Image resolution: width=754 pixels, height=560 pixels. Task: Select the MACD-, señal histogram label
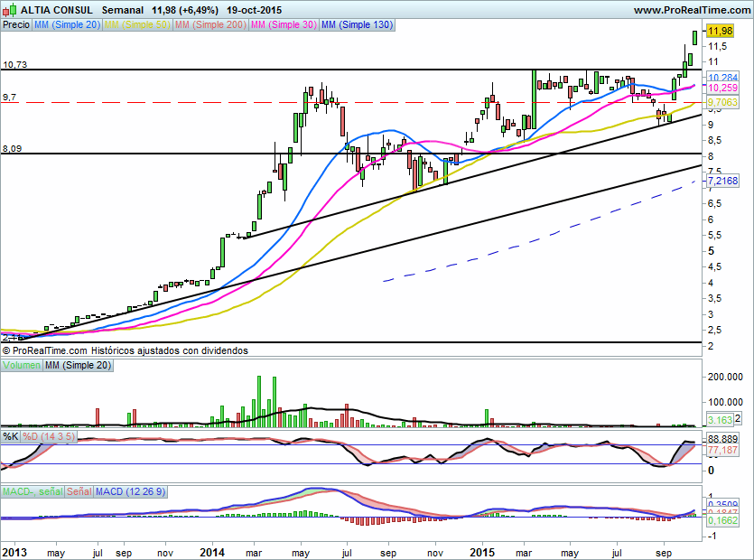(x=33, y=491)
